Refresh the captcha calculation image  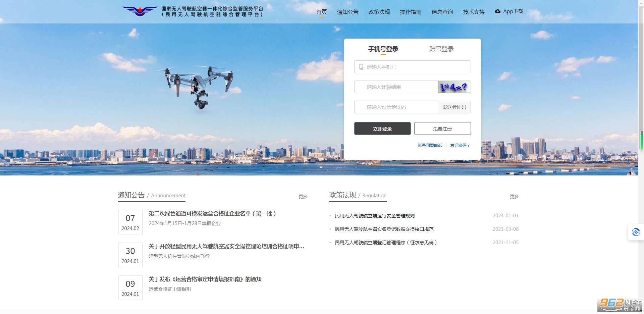[454, 87]
